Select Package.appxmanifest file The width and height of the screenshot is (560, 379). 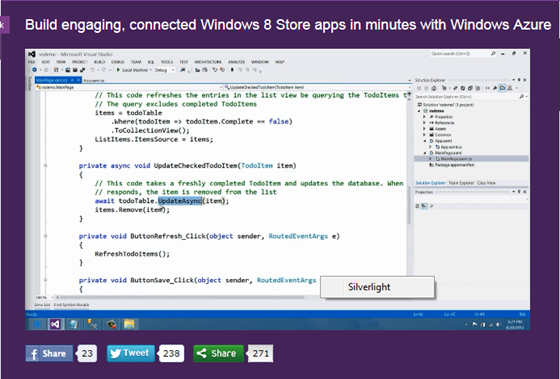pos(452,165)
